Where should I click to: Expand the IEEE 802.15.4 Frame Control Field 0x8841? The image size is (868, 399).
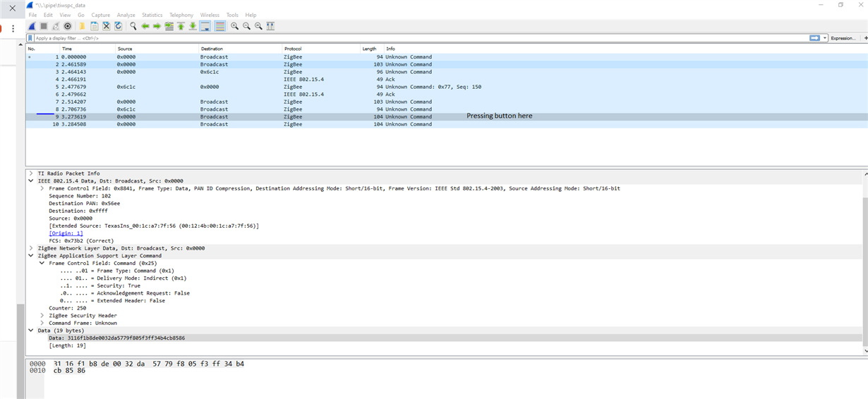(x=42, y=188)
